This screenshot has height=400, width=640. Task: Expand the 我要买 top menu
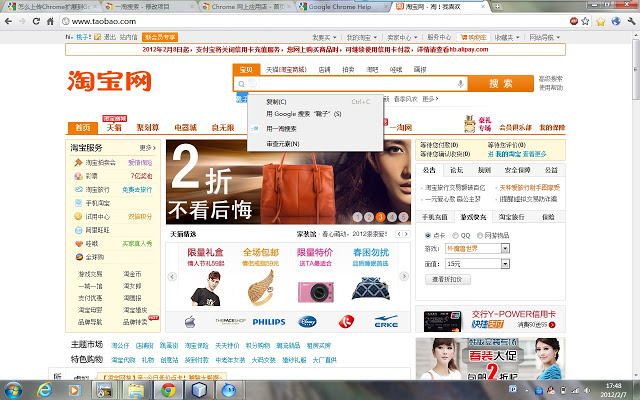324,37
